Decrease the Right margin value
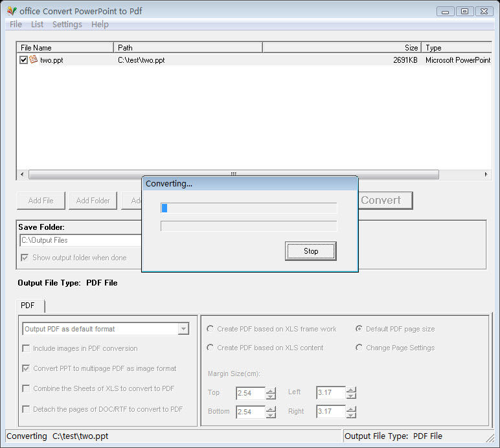 tap(351, 414)
